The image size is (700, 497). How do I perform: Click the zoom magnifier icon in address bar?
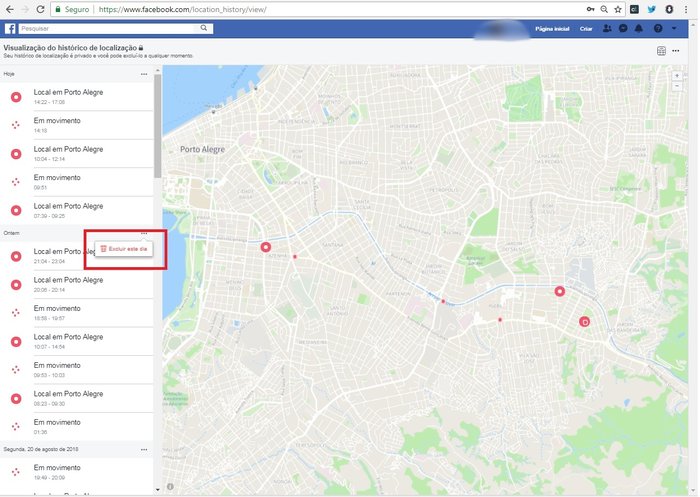pos(604,9)
